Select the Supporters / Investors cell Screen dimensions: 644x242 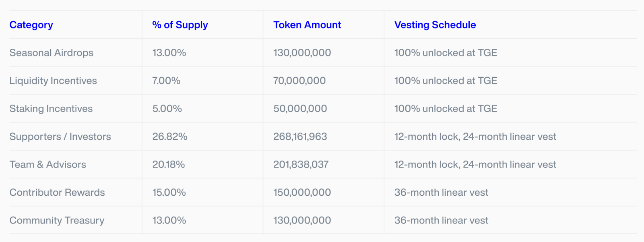[60, 137]
